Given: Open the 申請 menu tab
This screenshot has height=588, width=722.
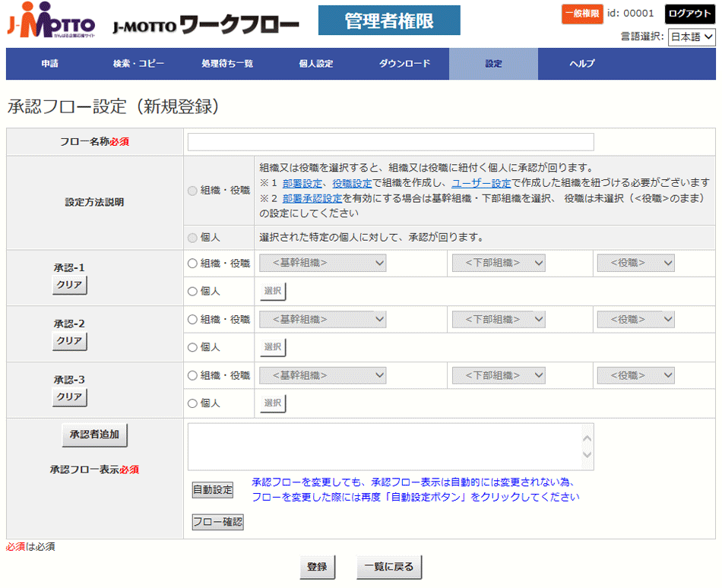Looking at the screenshot, I should point(50,64).
